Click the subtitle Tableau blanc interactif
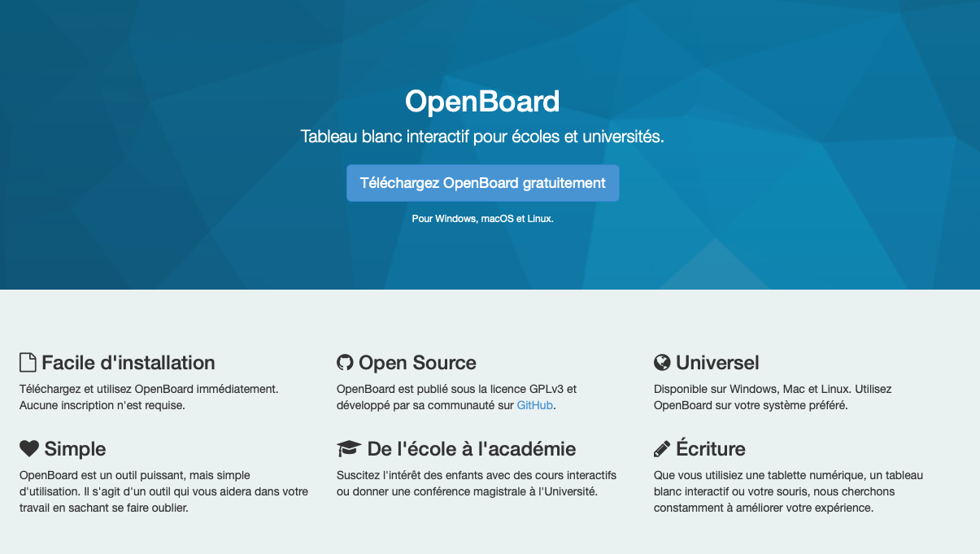Image resolution: width=980 pixels, height=554 pixels. (x=482, y=137)
